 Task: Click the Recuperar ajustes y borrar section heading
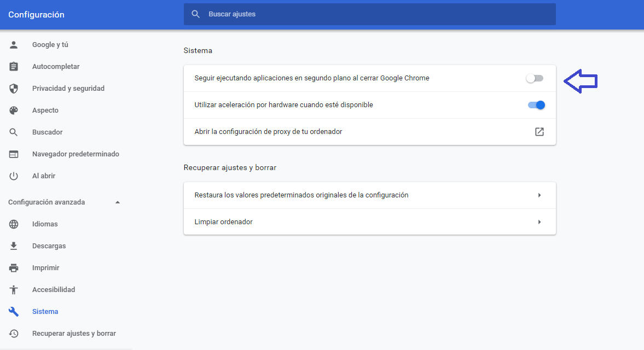(230, 167)
